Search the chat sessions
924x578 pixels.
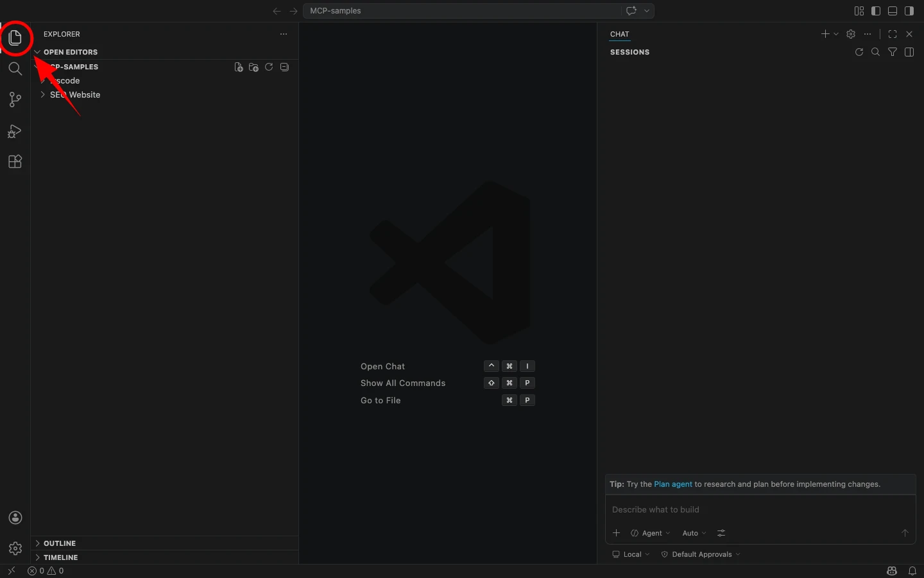click(876, 52)
